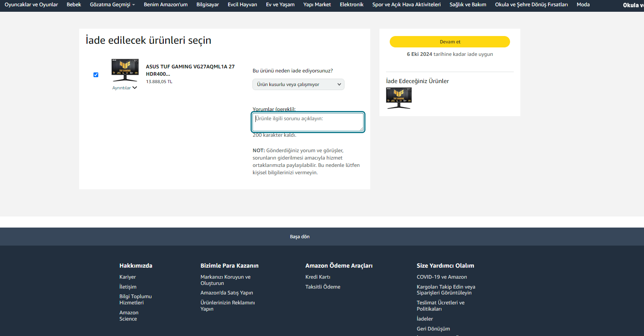This screenshot has height=336, width=644.
Task: Click the Amazon Ödeme Araçları heading
Action: coord(339,266)
